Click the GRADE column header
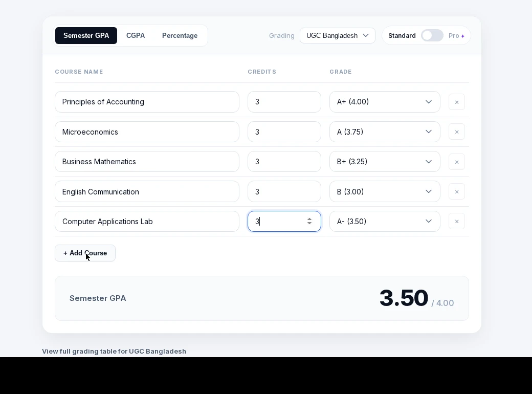 [341, 72]
